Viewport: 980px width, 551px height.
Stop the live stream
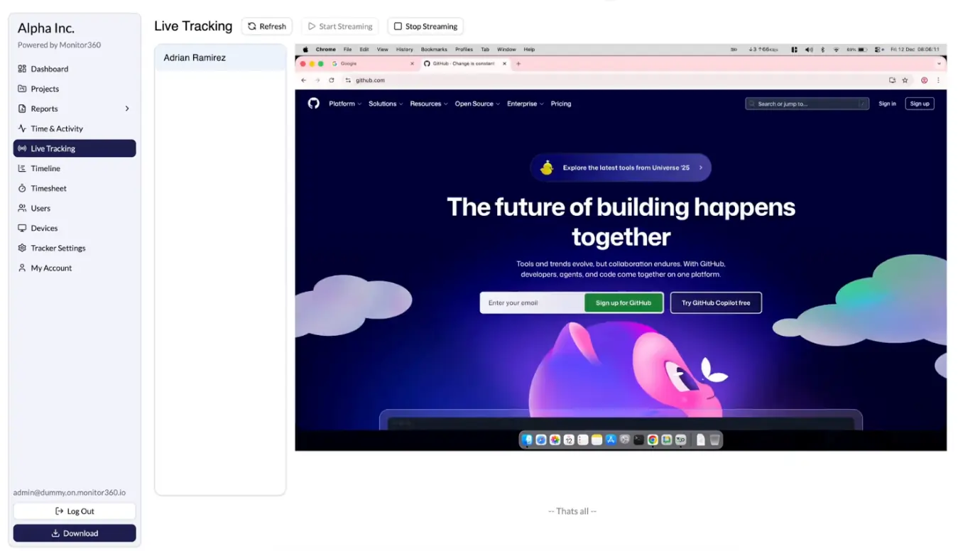(425, 26)
